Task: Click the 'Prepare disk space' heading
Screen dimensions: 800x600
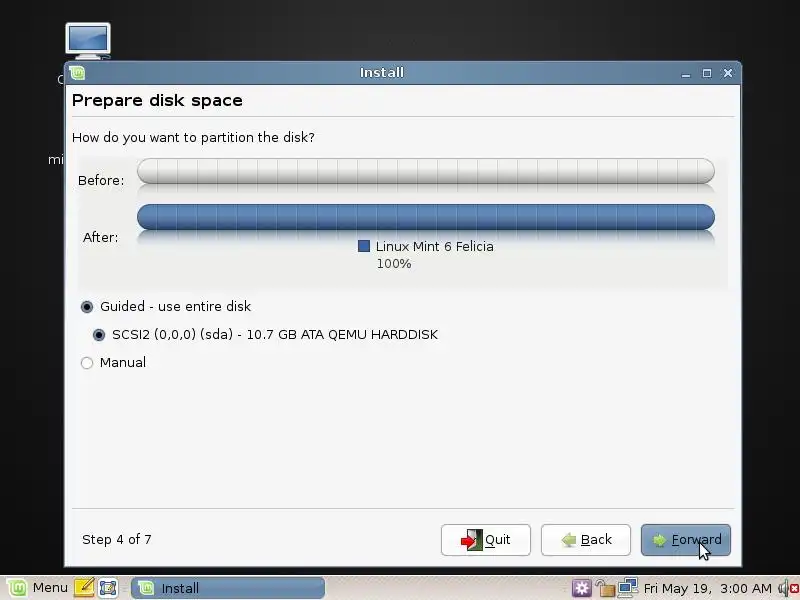Action: point(157,100)
